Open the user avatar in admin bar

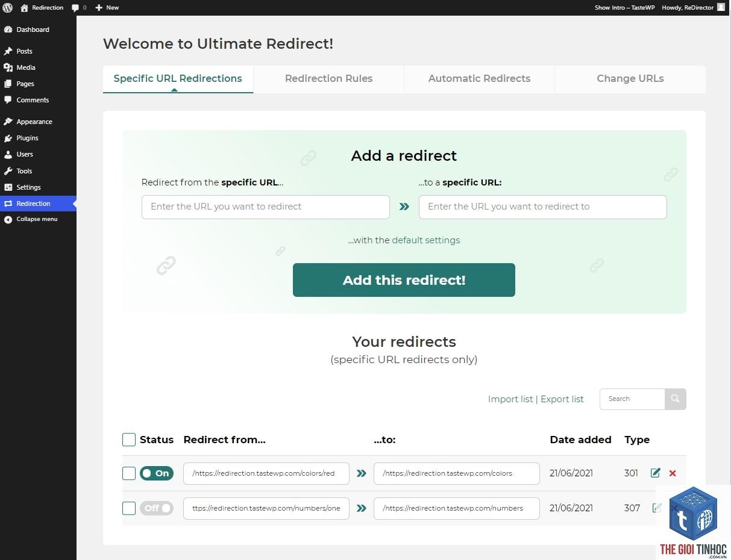(x=721, y=7)
